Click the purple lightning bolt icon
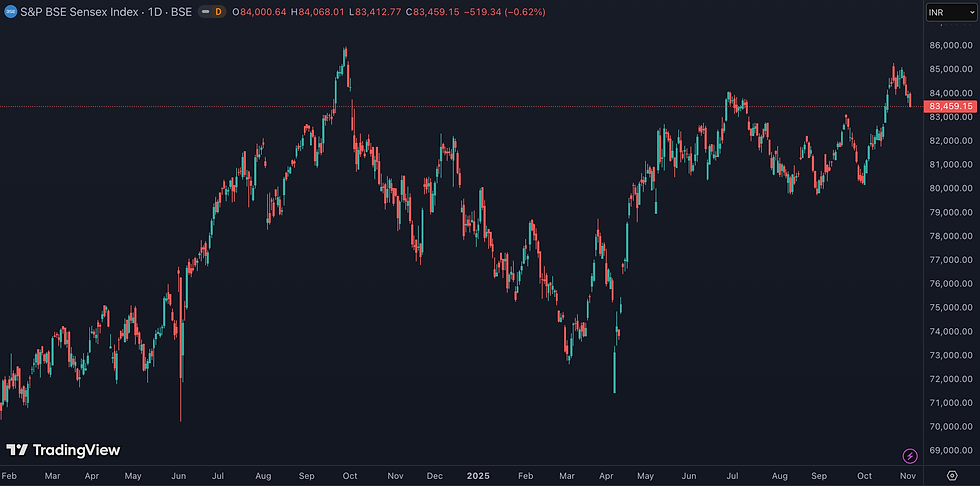The image size is (980, 486). coord(910,456)
